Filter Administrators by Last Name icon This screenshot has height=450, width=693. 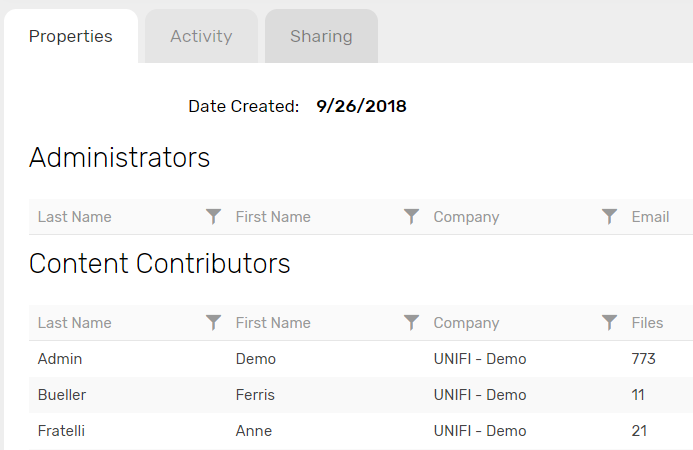point(213,216)
